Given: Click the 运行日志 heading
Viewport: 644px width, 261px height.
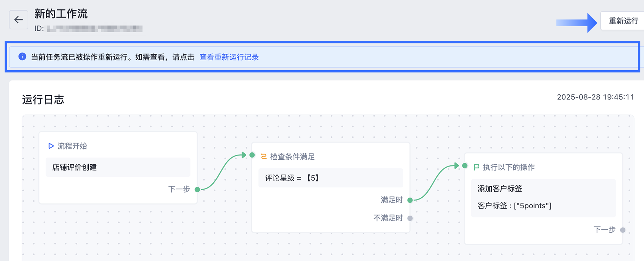Looking at the screenshot, I should pyautogui.click(x=43, y=100).
